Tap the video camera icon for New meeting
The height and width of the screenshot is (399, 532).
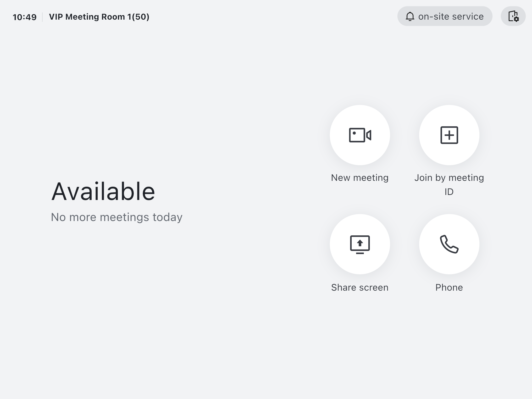[x=360, y=135]
